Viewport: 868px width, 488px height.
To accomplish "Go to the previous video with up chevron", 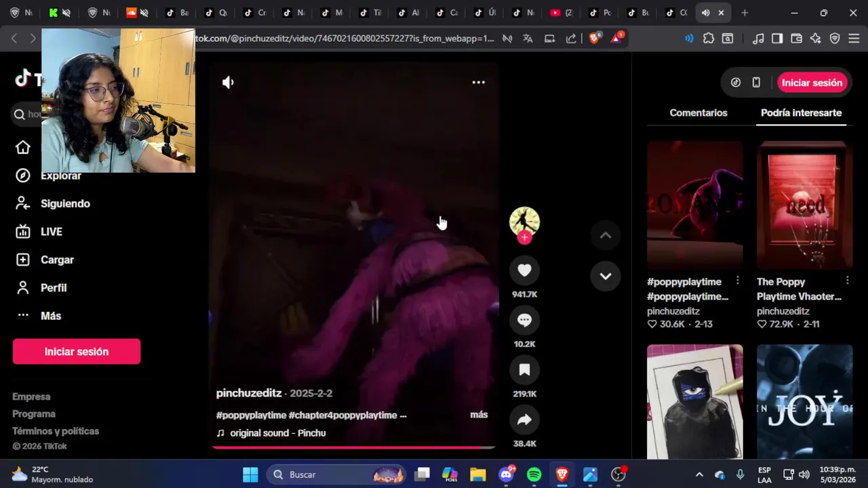I will [606, 235].
